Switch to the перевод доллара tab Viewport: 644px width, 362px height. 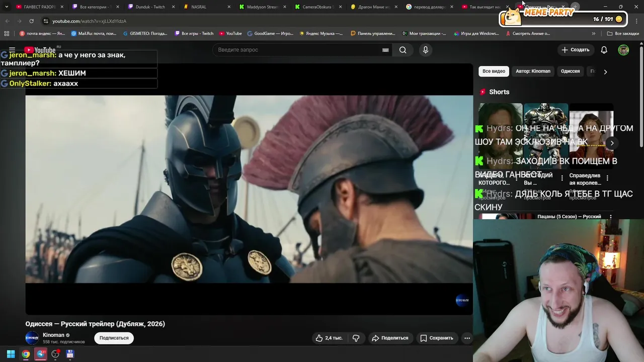pyautogui.click(x=429, y=7)
